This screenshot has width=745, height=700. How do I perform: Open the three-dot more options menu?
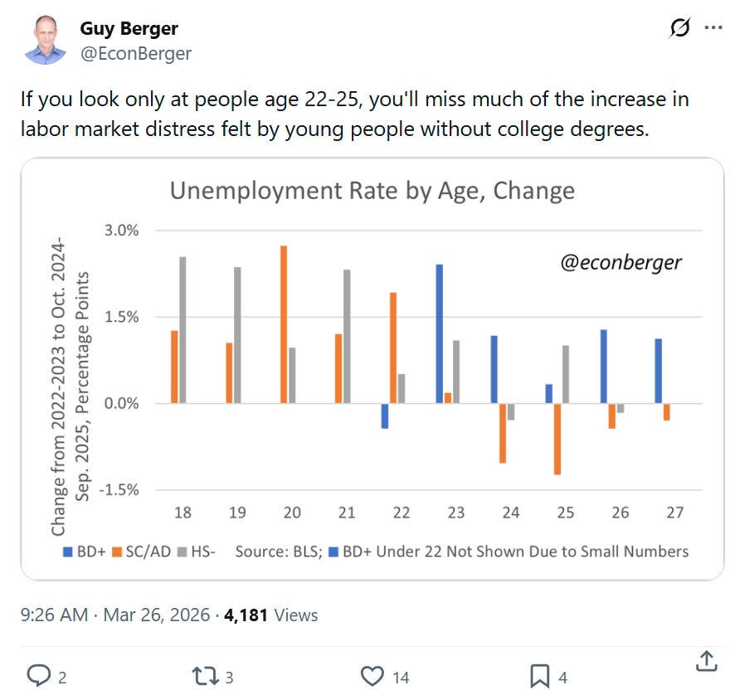coord(713,27)
